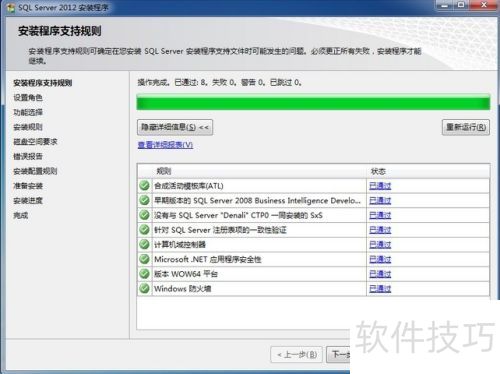Select the 版本 WOW64 平台 rule text

tap(186, 274)
